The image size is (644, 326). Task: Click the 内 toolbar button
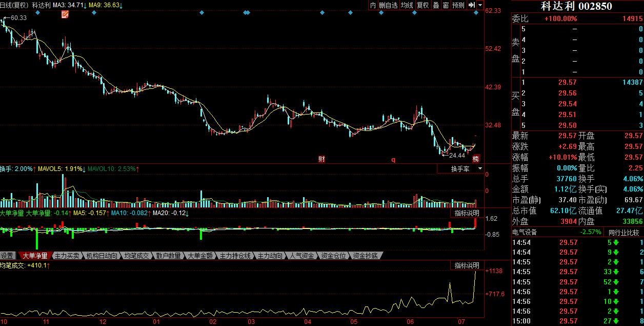tap(373, 5)
